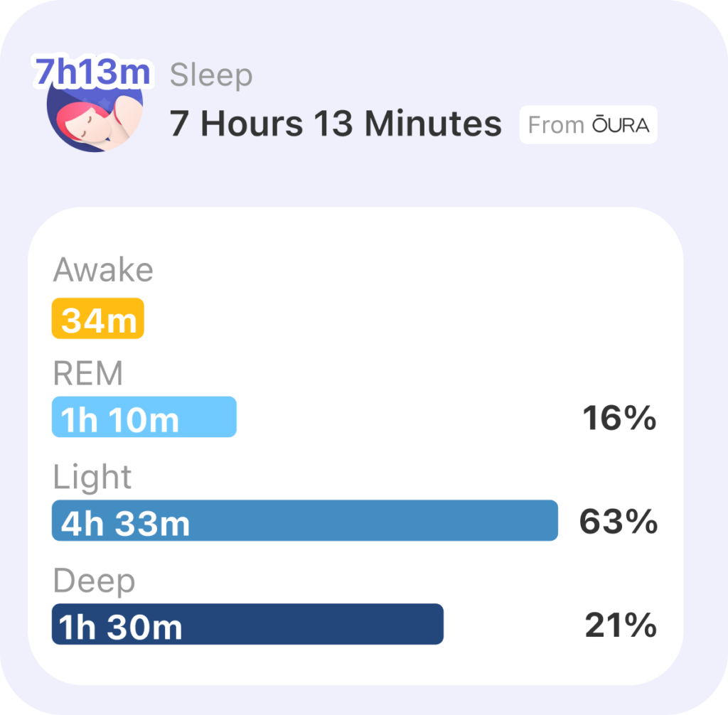Tap the 34m text in Awake bar
This screenshot has width=728, height=715.
click(99, 321)
